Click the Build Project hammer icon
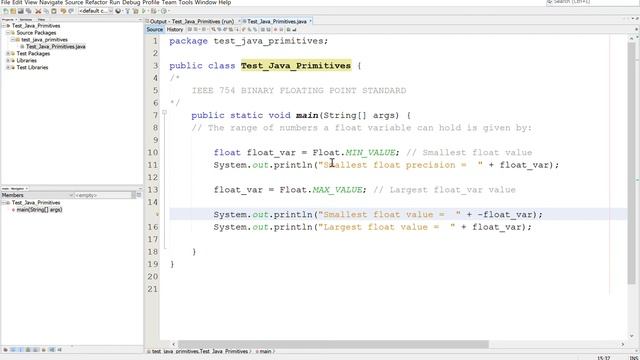Screen dimensions: 640x360 tap(127, 11)
